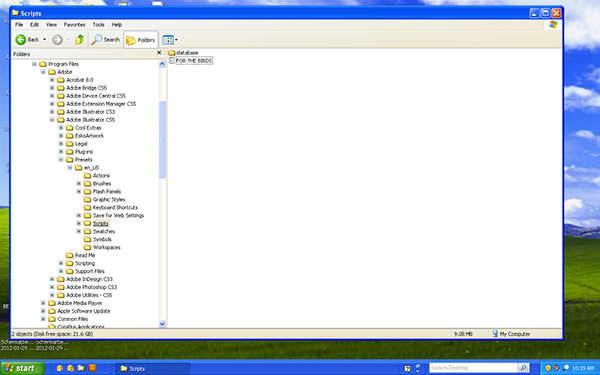
Task: Click the security shield tray icon
Action: pos(548,368)
